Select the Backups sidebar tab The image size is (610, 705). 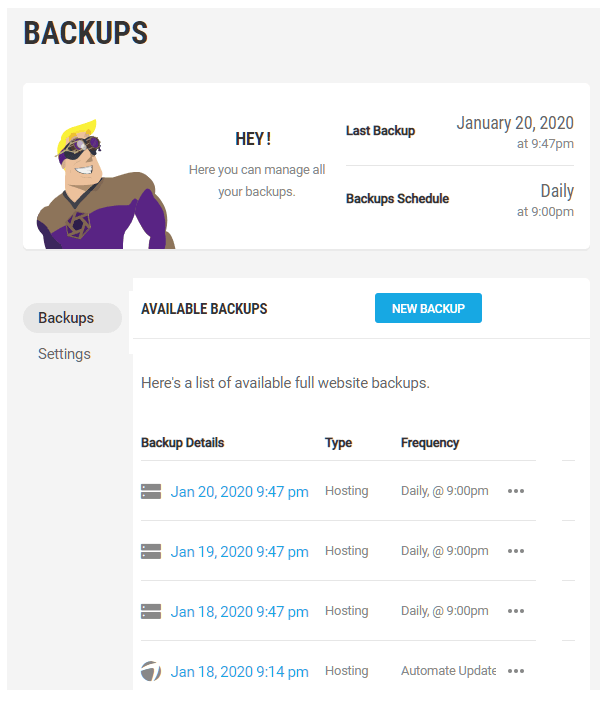point(66,318)
